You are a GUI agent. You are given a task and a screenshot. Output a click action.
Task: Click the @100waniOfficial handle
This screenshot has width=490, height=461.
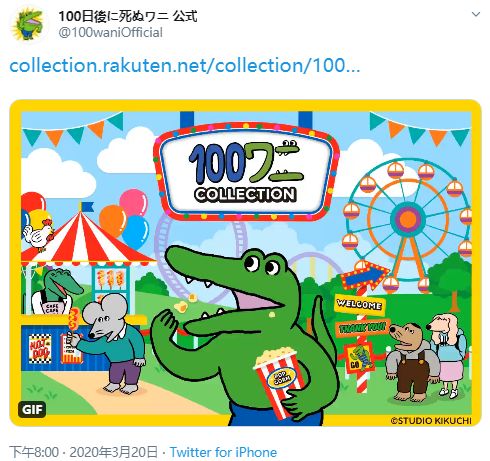coord(111,33)
